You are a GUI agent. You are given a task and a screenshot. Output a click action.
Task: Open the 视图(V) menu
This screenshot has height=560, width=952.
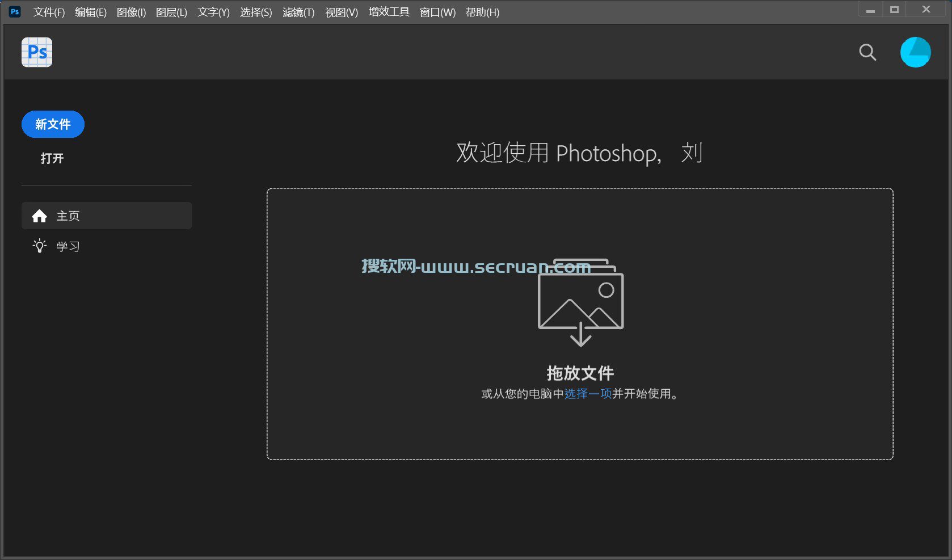(x=342, y=12)
